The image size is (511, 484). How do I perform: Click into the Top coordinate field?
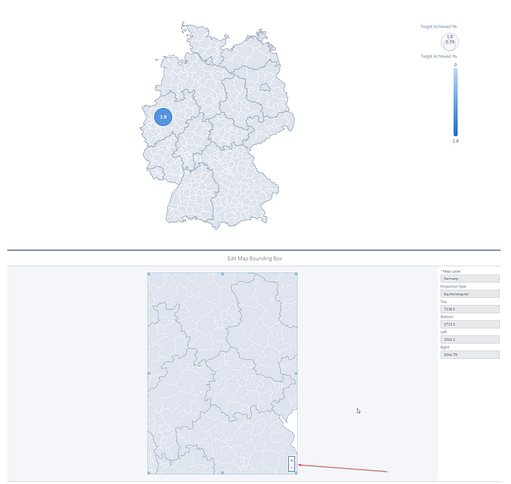470,309
